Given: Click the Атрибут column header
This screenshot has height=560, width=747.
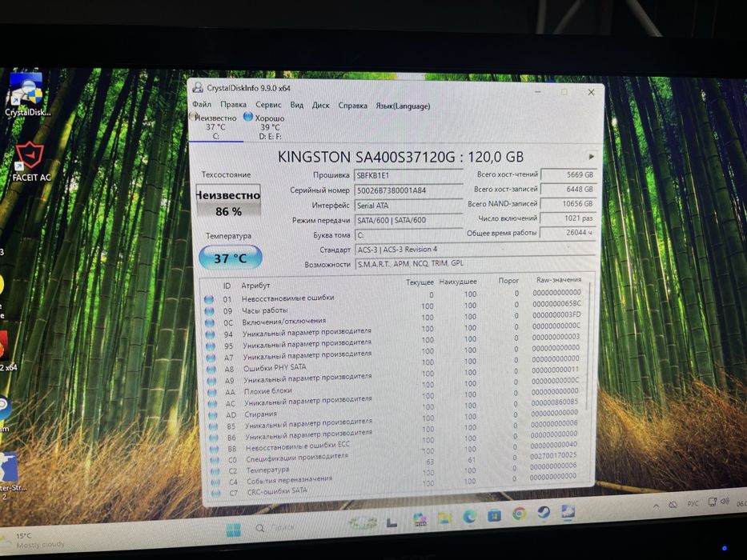Looking at the screenshot, I should 255,286.
